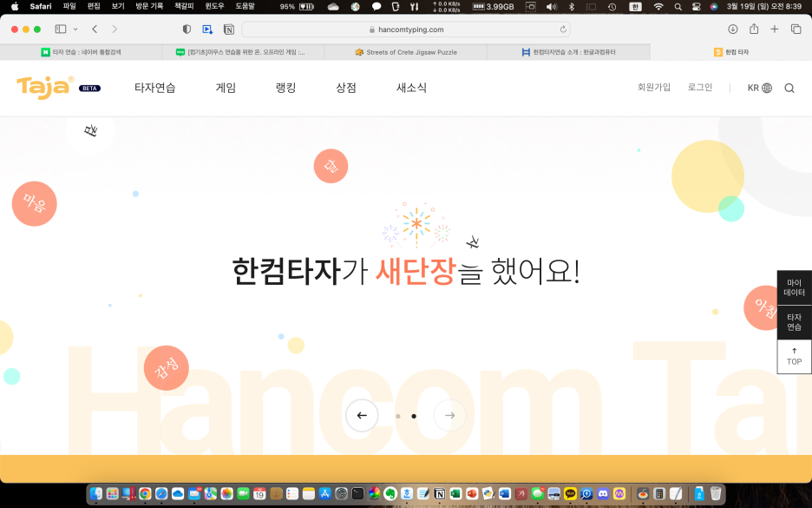Viewport: 812px width, 508px height.
Task: Open the 게임 navigation menu
Action: tap(226, 88)
